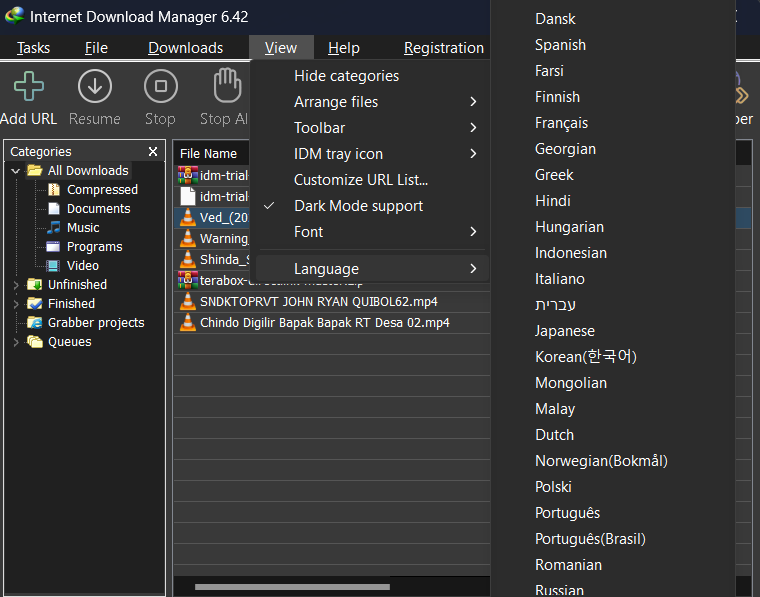
Task: Open the Language submenu
Action: point(372,268)
